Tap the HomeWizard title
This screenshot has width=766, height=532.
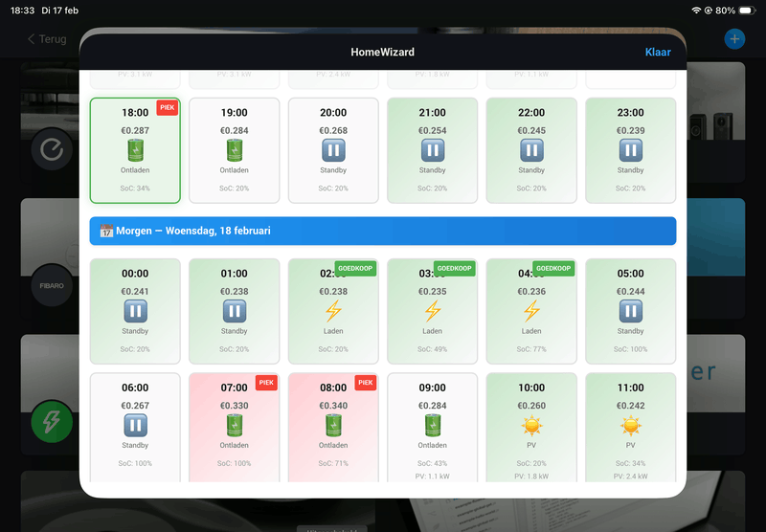[x=382, y=53]
